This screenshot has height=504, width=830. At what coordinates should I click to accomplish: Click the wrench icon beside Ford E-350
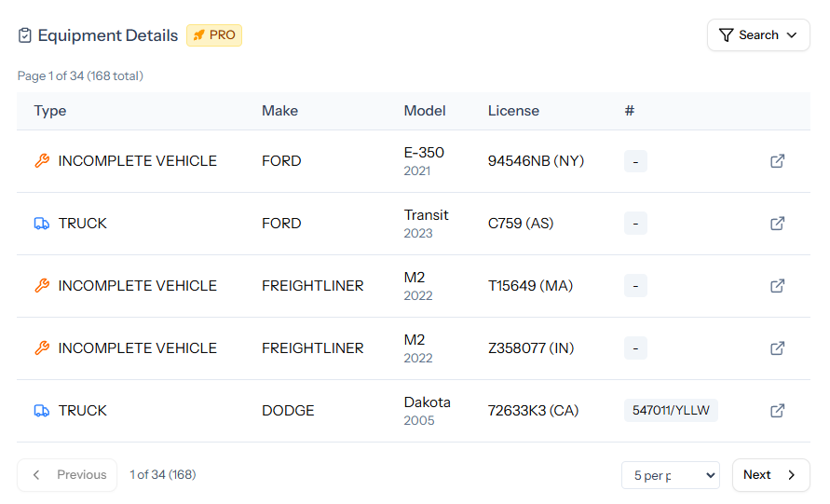(x=42, y=161)
